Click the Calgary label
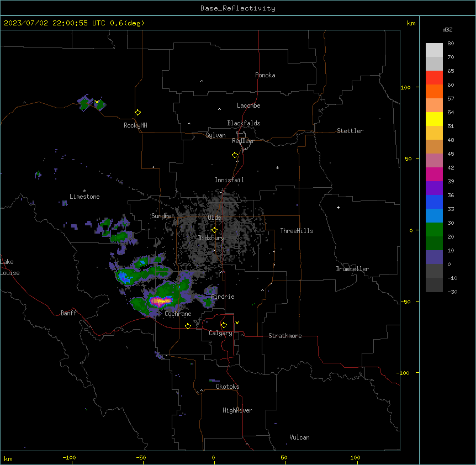This screenshot has width=476, height=465. 221,333
